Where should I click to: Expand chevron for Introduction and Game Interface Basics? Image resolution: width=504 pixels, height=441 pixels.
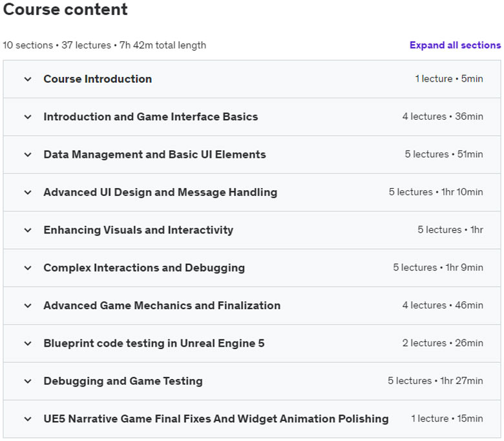pyautogui.click(x=28, y=117)
